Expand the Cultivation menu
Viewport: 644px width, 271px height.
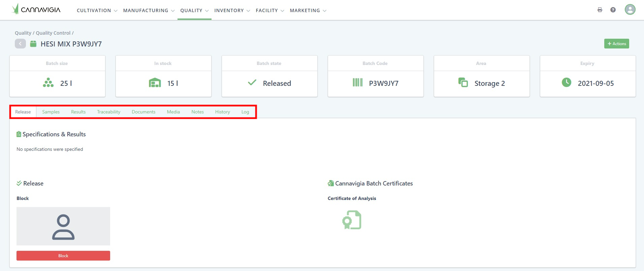pos(97,10)
